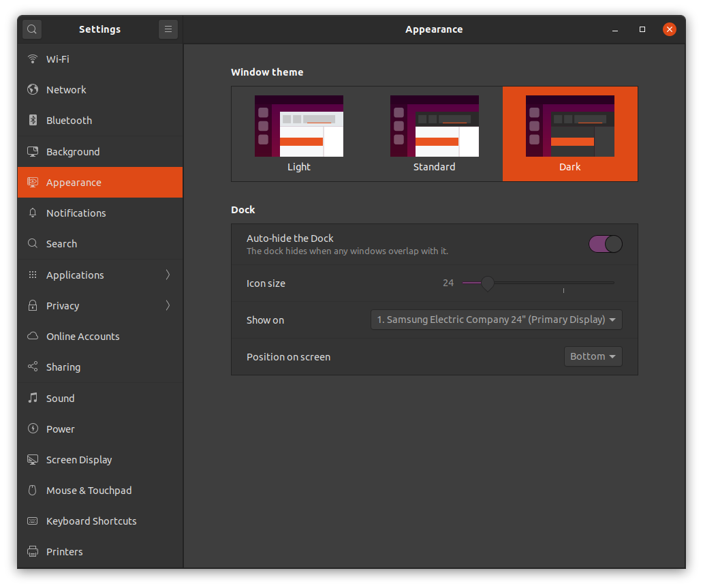Open Mouse & Touchpad settings
This screenshot has height=588, width=703.
point(100,490)
